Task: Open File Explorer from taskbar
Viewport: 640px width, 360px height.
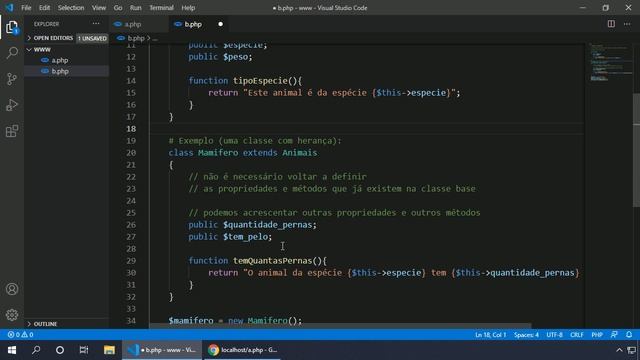Action: point(109,350)
